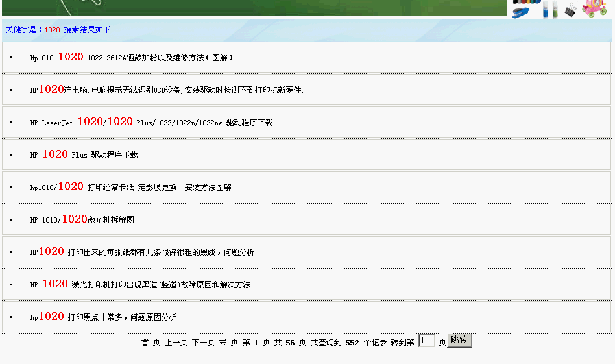Image resolution: width=615 pixels, height=364 pixels.
Task: Click the pink carriage toy image
Action: tap(595, 8)
